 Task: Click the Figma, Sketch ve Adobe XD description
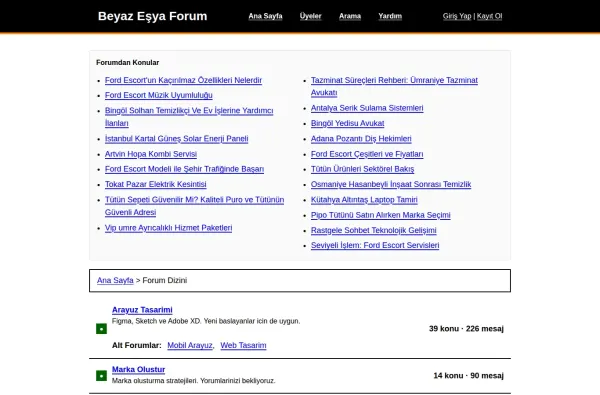click(206, 321)
